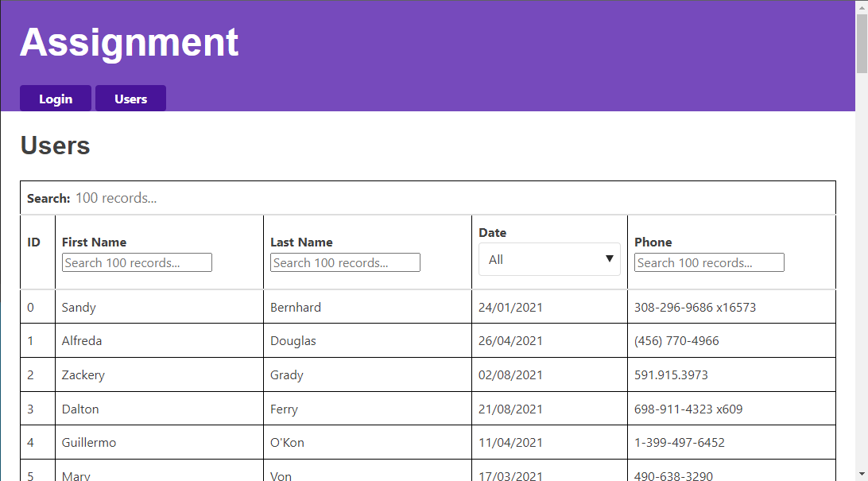Image resolution: width=868 pixels, height=481 pixels.
Task: Click the vertical scrollbar thumb
Action: point(862,40)
